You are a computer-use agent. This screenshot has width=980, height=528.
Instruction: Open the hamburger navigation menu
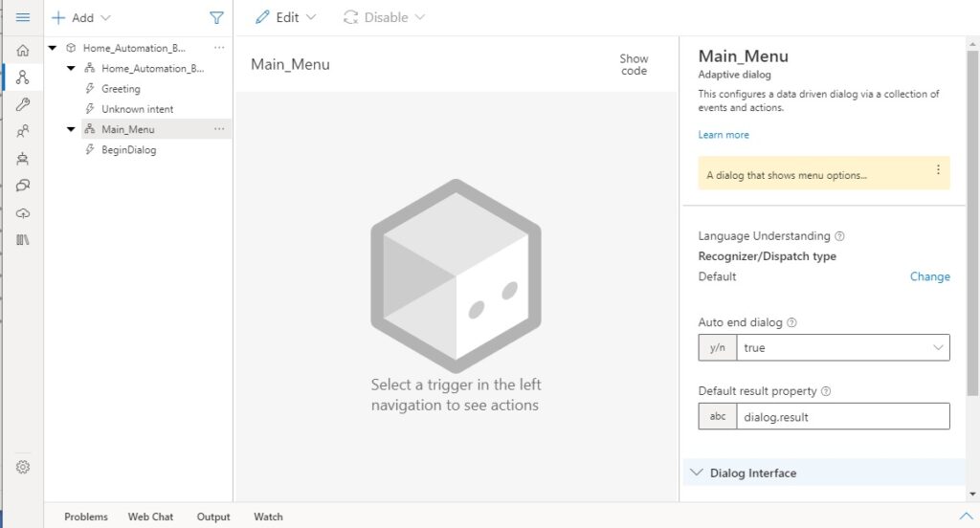pyautogui.click(x=23, y=17)
